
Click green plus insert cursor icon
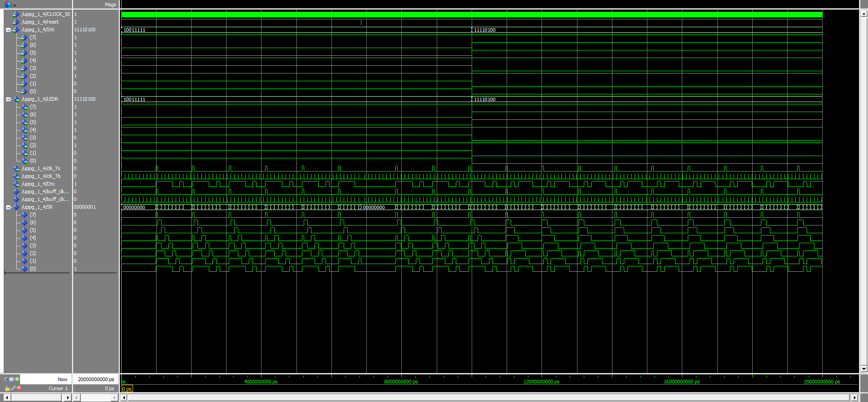tap(17, 379)
